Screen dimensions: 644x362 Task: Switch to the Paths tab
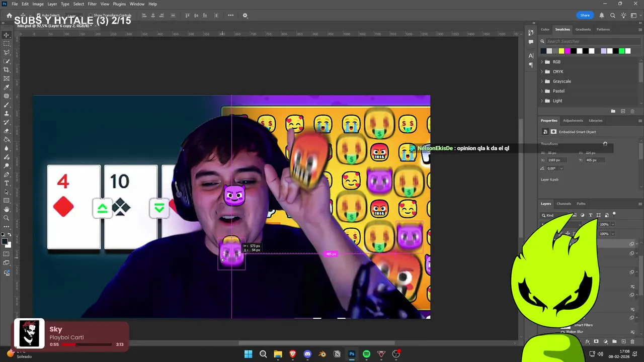click(x=581, y=204)
